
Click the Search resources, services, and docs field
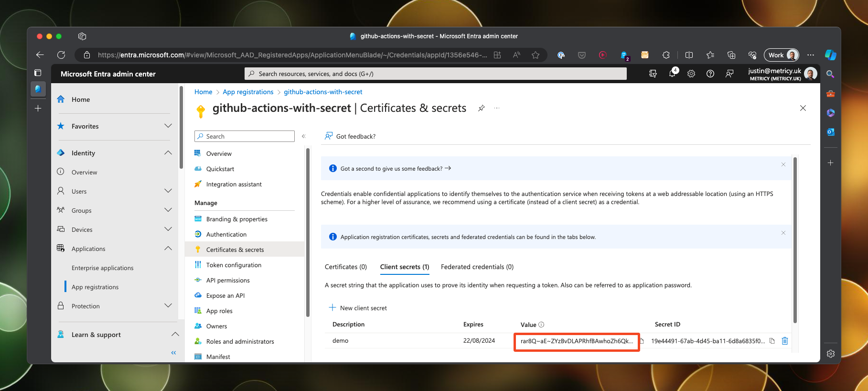click(436, 74)
